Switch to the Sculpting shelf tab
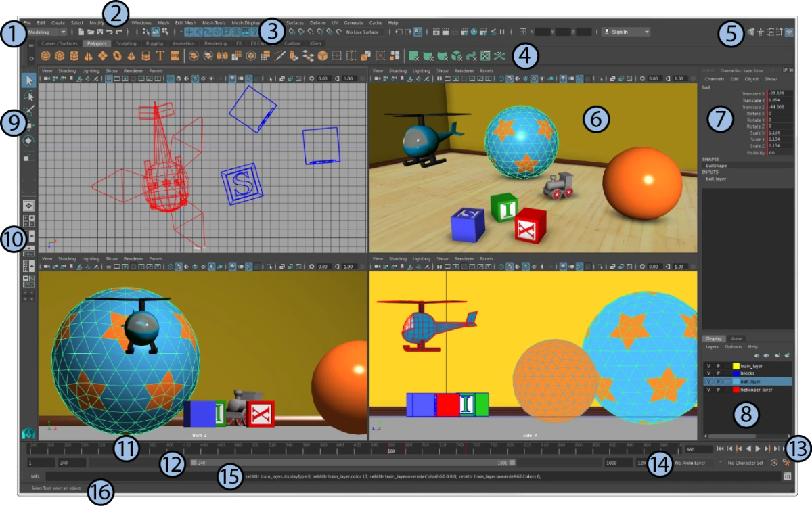Image resolution: width=812 pixels, height=506 pixels. click(x=127, y=43)
